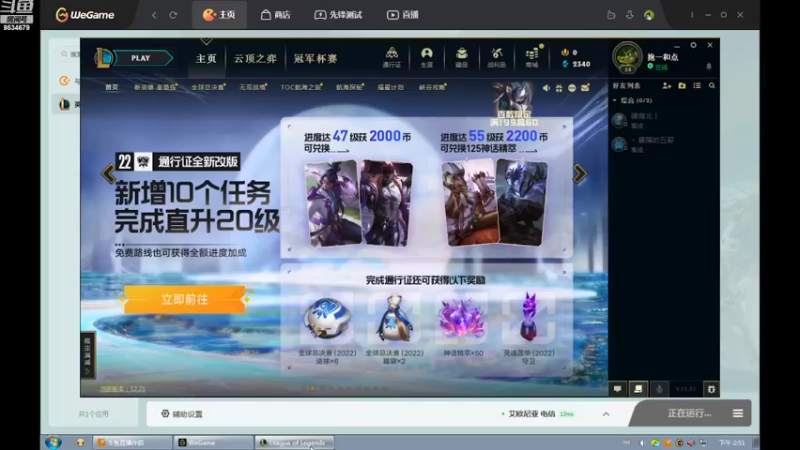Click WeGame back navigation arrow
The image size is (800, 450).
click(x=154, y=15)
